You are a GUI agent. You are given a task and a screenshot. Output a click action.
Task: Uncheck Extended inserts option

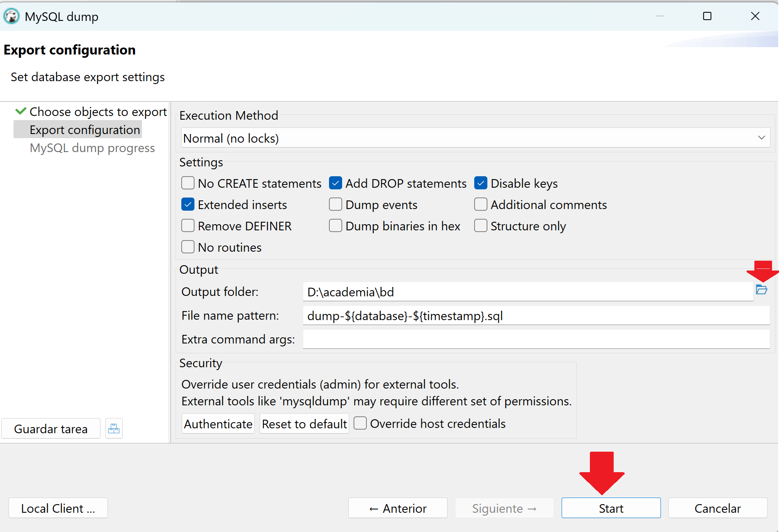point(188,204)
